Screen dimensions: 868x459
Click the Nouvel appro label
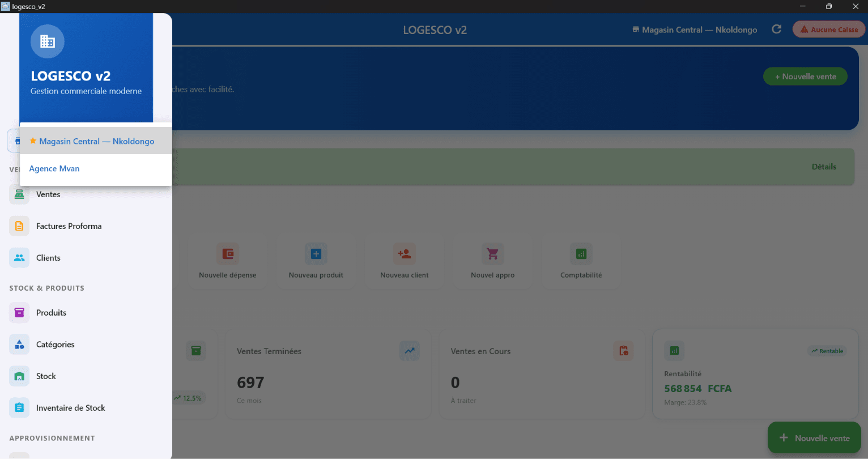(x=493, y=275)
